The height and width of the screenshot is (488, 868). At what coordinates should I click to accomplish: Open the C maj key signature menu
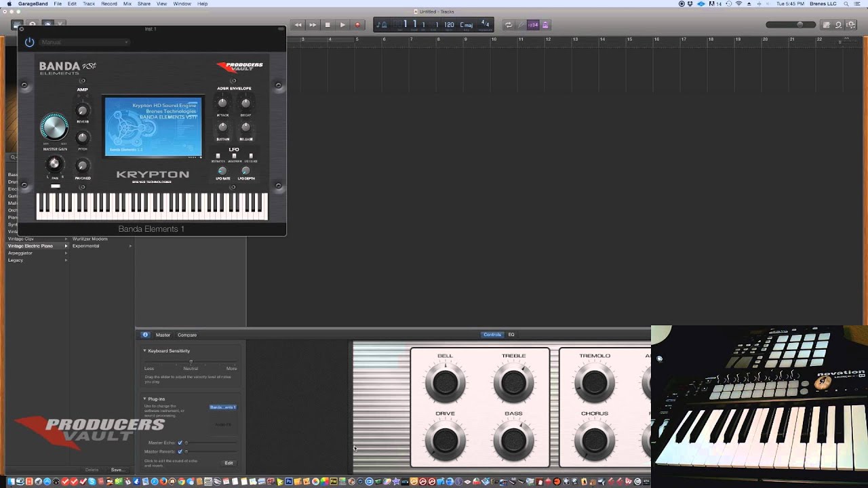467,25
